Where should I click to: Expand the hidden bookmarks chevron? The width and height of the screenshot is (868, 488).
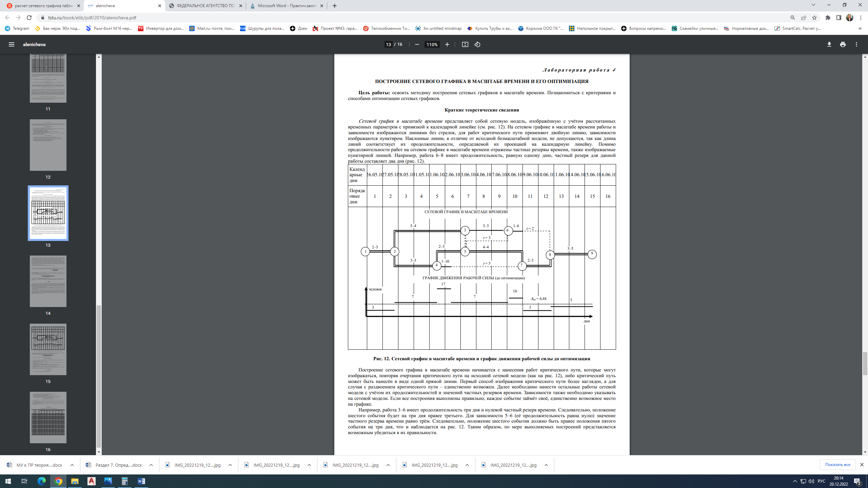(860, 28)
